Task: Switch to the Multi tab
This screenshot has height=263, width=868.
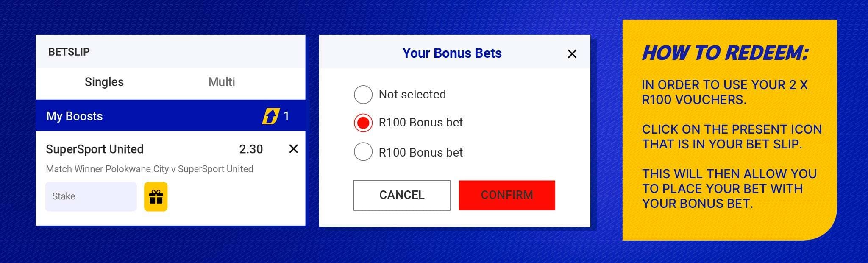Action: coord(222,82)
